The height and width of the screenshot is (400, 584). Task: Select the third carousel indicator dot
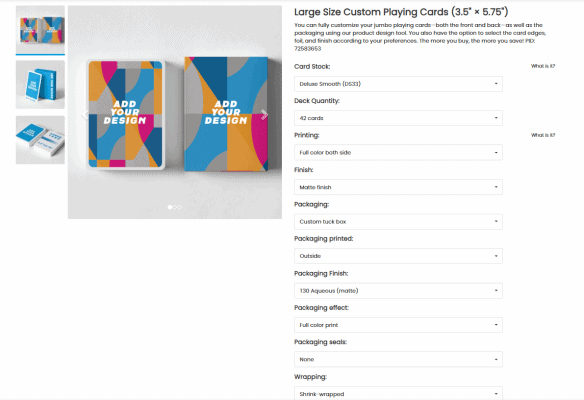coord(180,207)
